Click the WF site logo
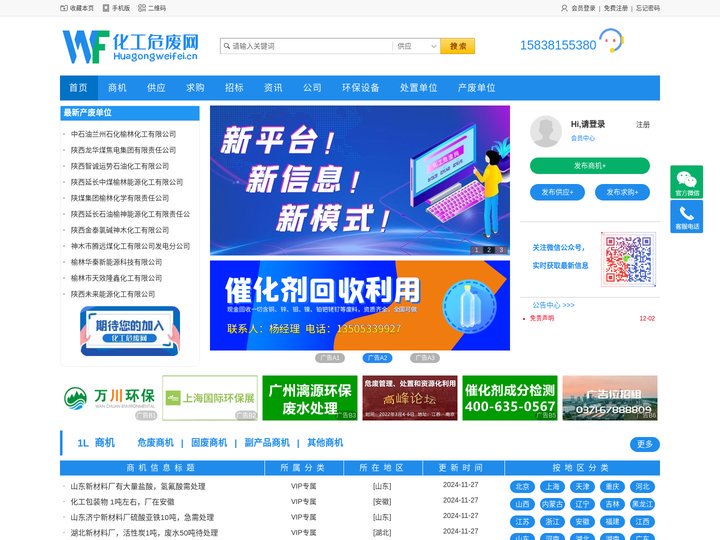The image size is (720, 540). point(130,47)
